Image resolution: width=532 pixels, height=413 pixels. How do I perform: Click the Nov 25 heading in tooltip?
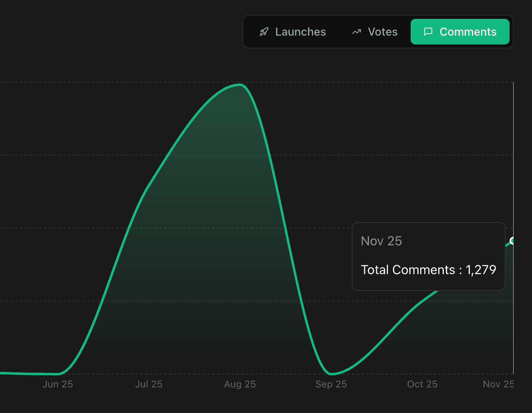(381, 241)
